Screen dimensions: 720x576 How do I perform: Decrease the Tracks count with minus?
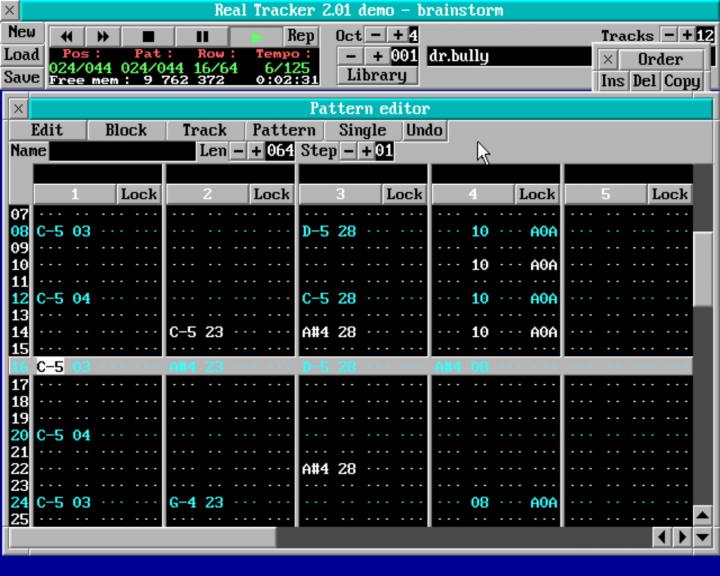pos(669,35)
